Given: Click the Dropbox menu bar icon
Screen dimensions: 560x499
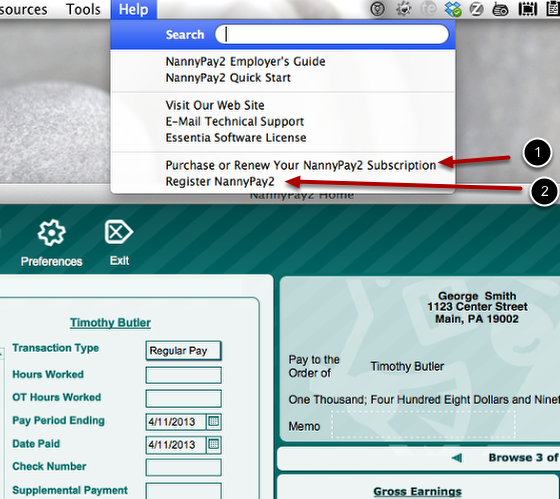Looking at the screenshot, I should (453, 9).
